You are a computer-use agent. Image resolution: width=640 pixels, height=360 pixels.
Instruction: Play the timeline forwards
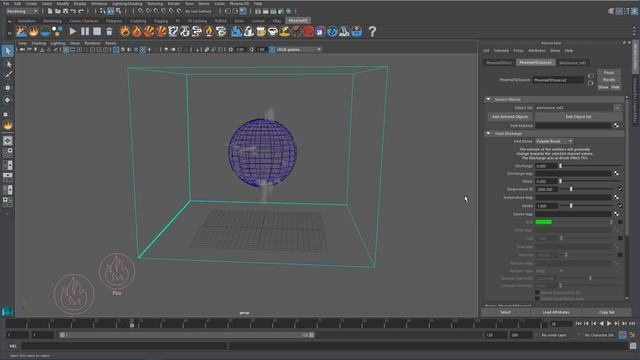click(609, 323)
